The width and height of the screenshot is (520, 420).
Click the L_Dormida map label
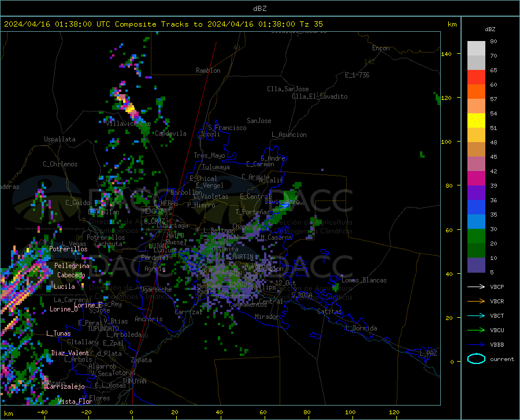[x=361, y=328]
